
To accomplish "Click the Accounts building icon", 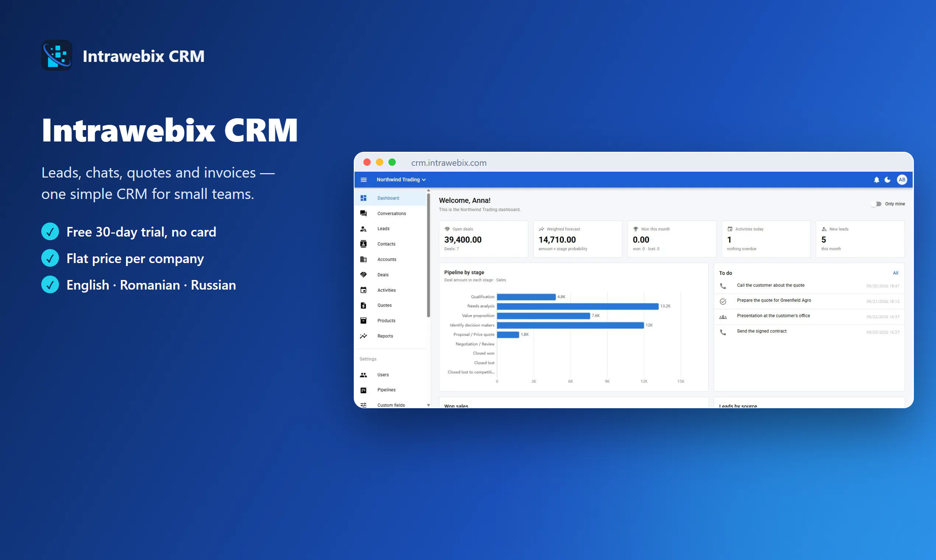I will click(x=363, y=259).
